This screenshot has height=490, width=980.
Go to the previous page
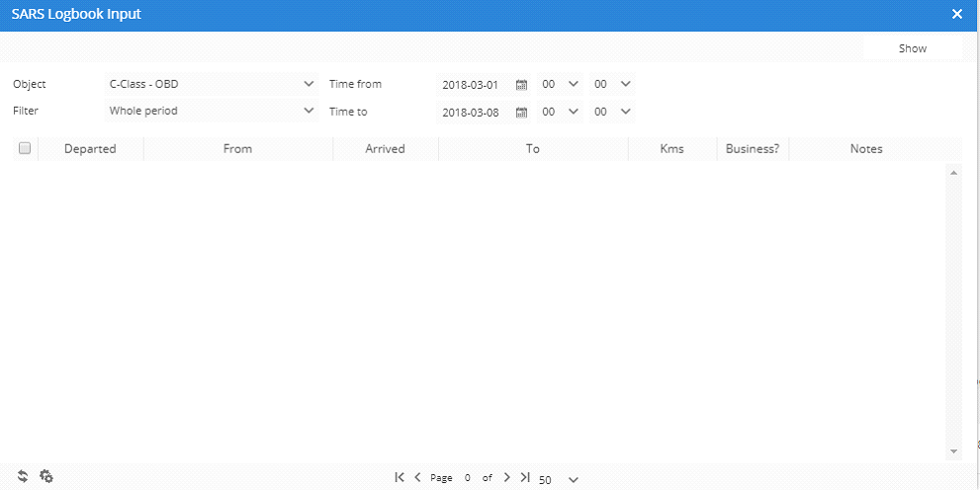tap(417, 477)
